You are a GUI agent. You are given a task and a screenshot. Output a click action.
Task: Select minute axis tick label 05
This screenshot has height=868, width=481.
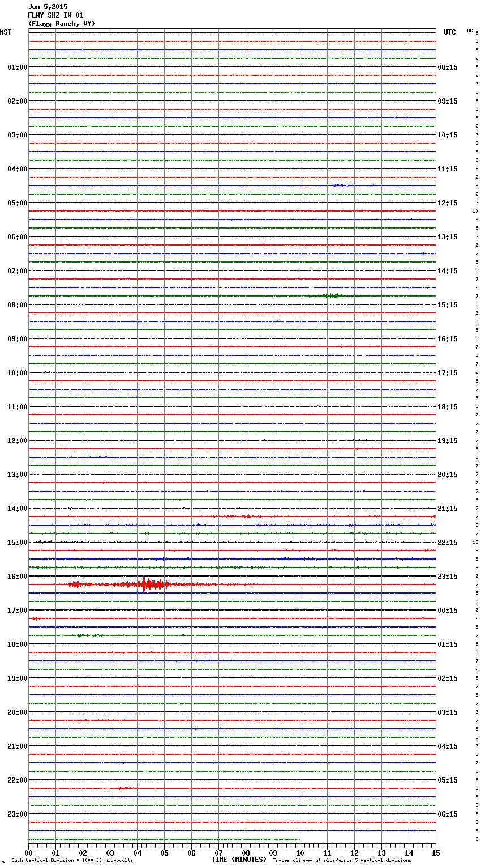click(x=164, y=853)
